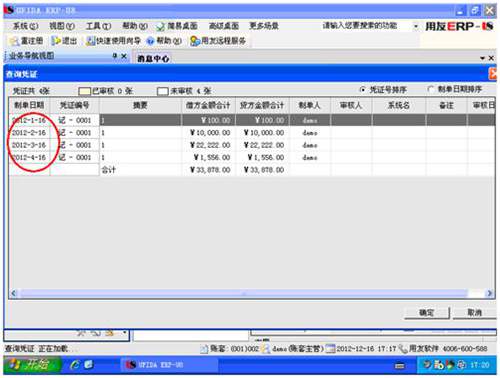Click the 账套: (001)002 status bar text
The height and width of the screenshot is (378, 500).
[x=234, y=349]
